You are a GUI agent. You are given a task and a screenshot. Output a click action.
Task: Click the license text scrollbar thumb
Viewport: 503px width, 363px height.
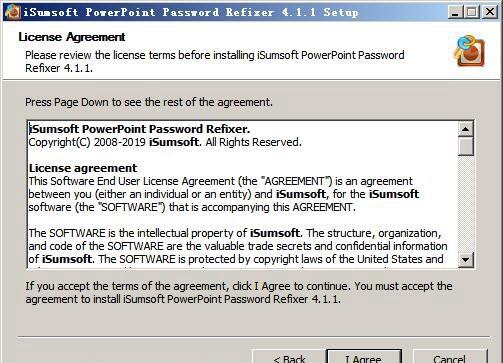[x=466, y=146]
